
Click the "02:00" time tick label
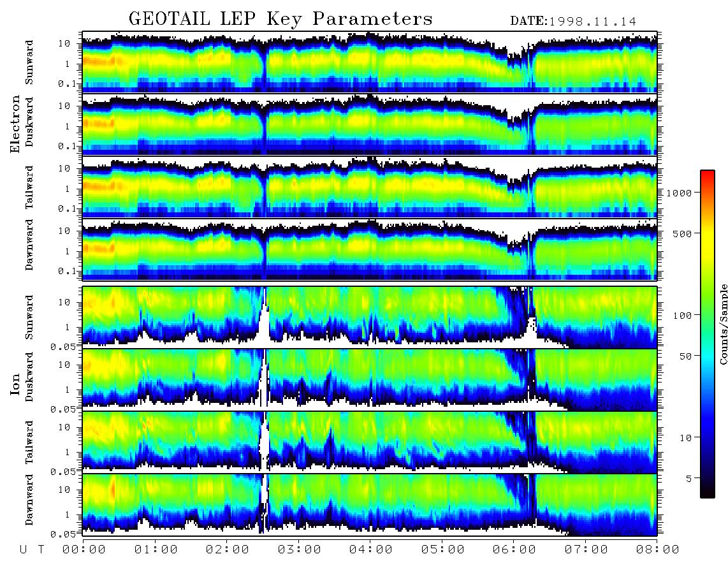coord(228,550)
